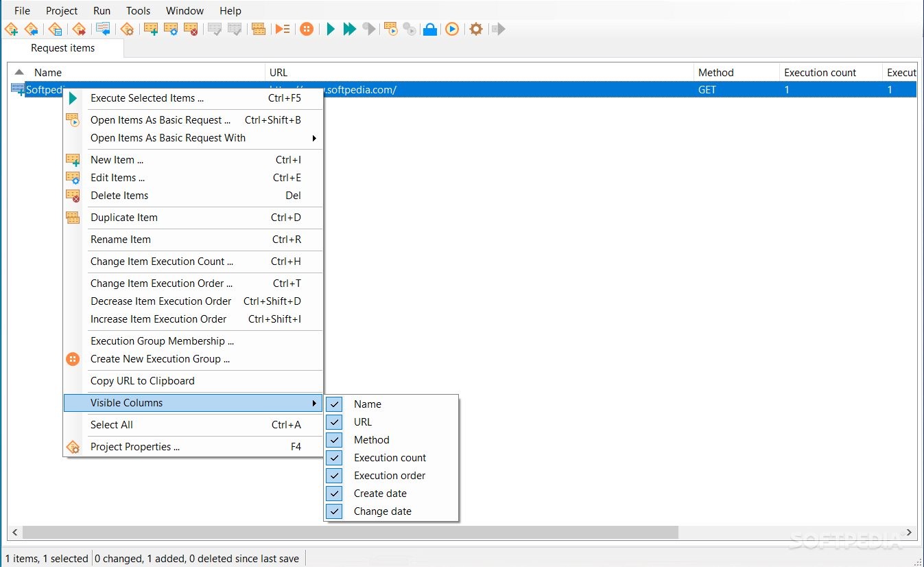Click the toolbar delete item icon with red X

(x=191, y=29)
